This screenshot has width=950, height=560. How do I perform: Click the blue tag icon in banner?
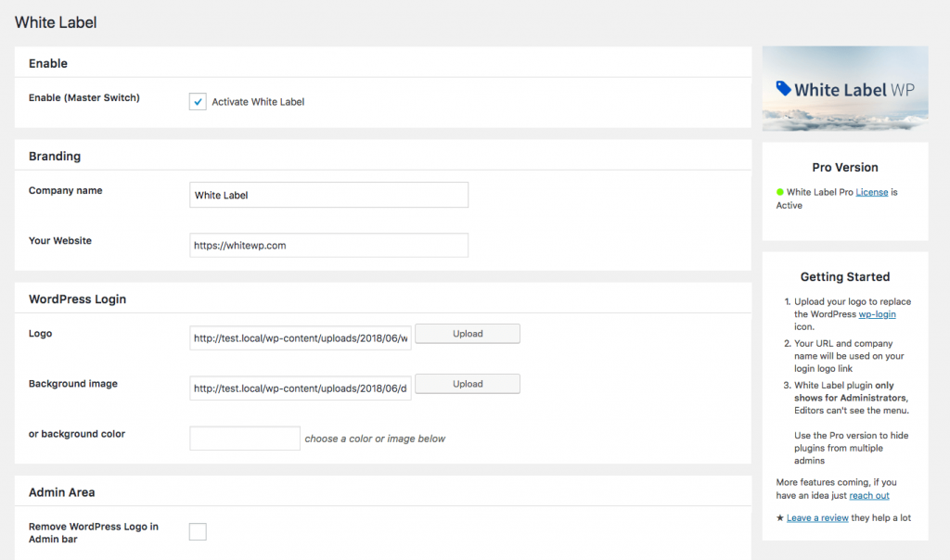(783, 88)
